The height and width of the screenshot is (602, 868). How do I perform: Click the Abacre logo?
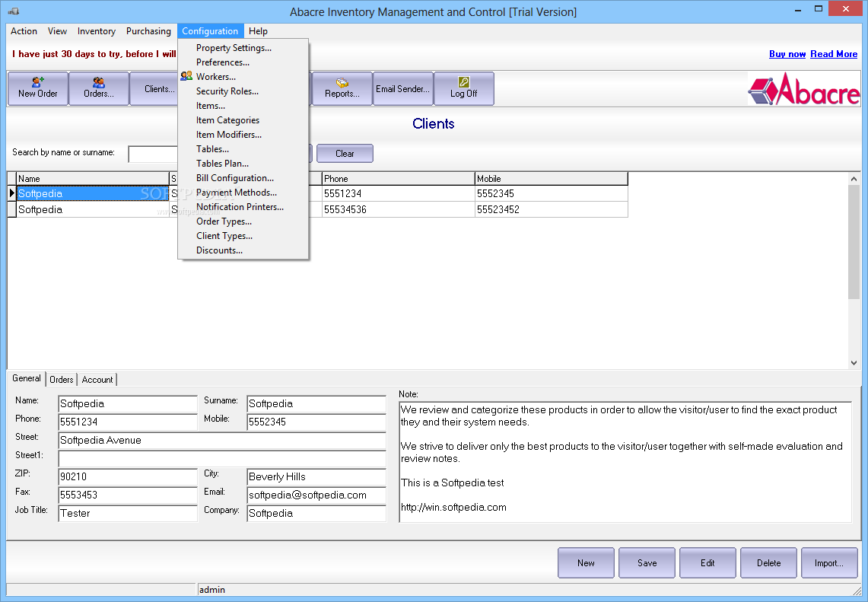tap(803, 89)
